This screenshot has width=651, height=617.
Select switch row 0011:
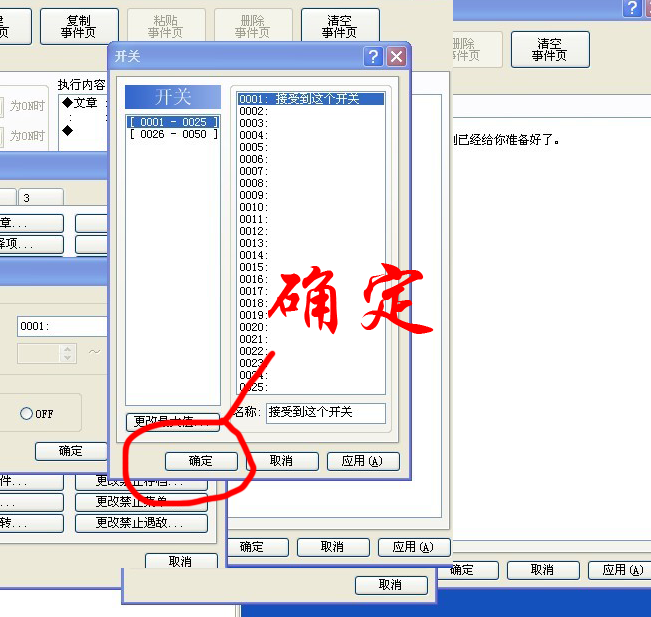pyautogui.click(x=311, y=219)
